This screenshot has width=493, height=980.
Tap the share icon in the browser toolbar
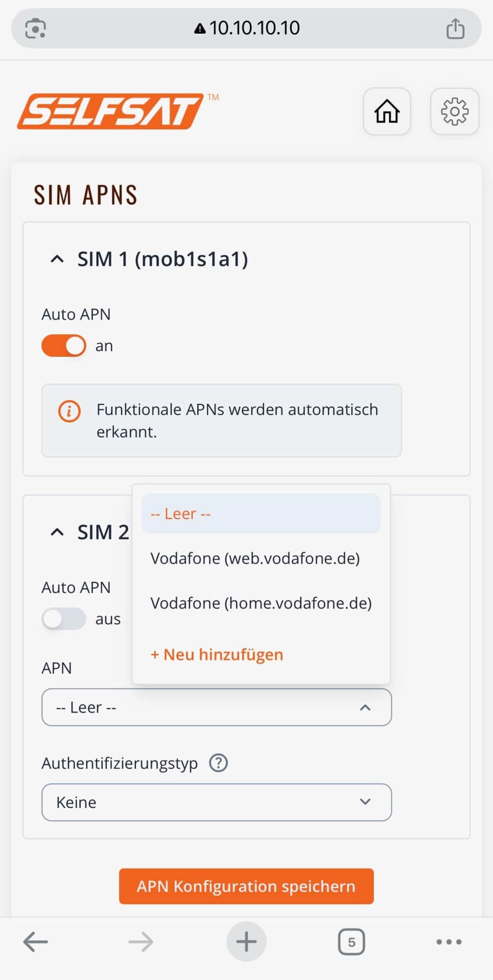(x=455, y=28)
